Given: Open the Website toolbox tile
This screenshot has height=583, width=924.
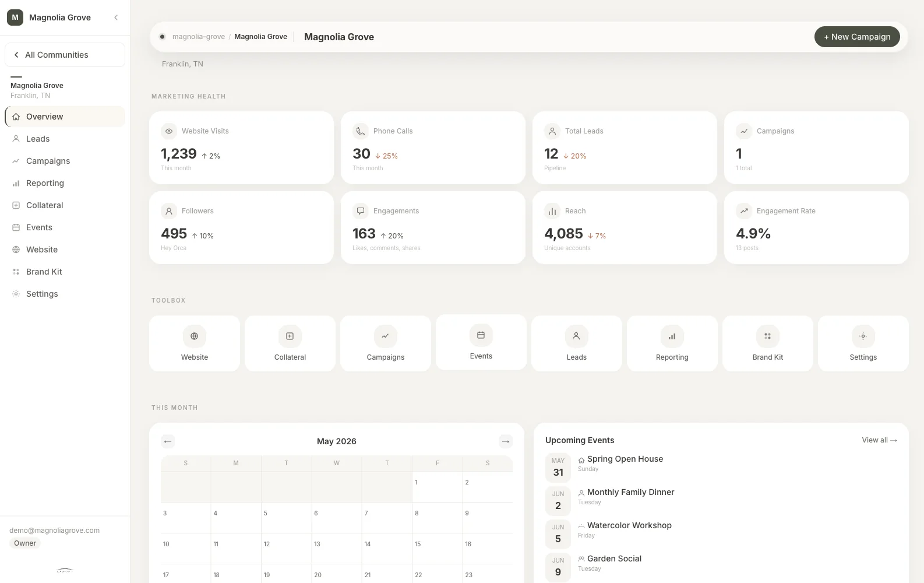Looking at the screenshot, I should click(195, 343).
